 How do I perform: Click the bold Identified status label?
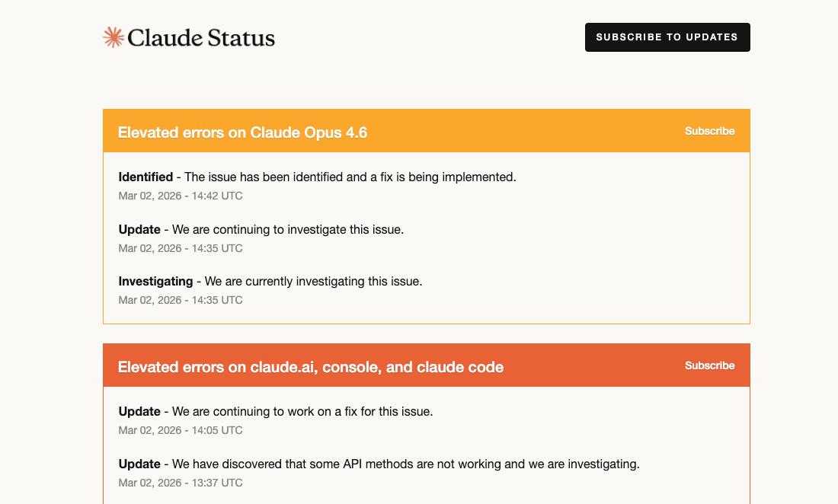pos(146,177)
